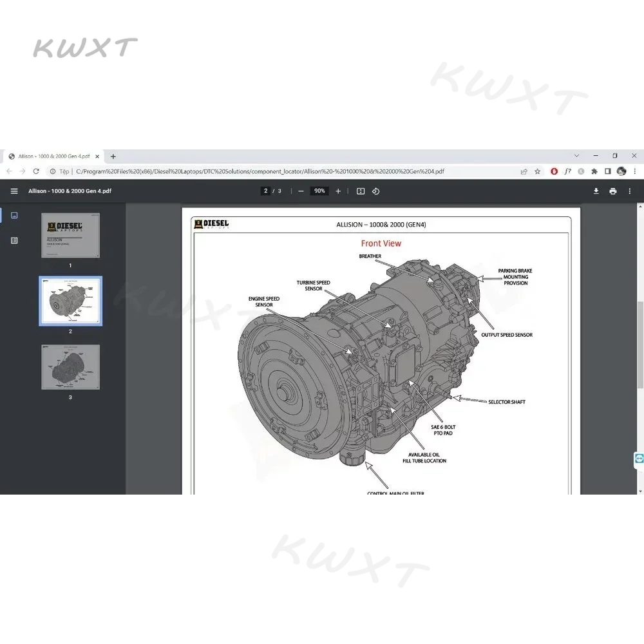Viewport: 644px width, 644px height.
Task: Click the address bar URL
Action: pos(260,171)
